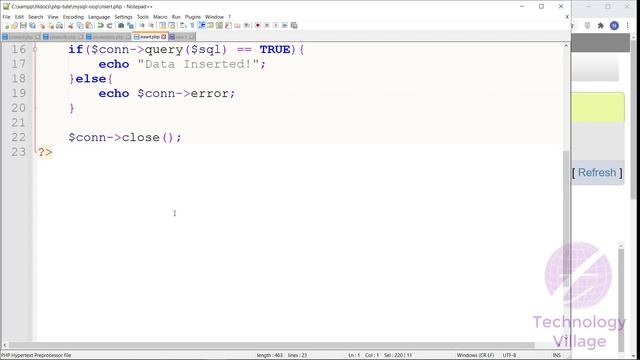Click the Copy toolbar icon

[80, 25]
